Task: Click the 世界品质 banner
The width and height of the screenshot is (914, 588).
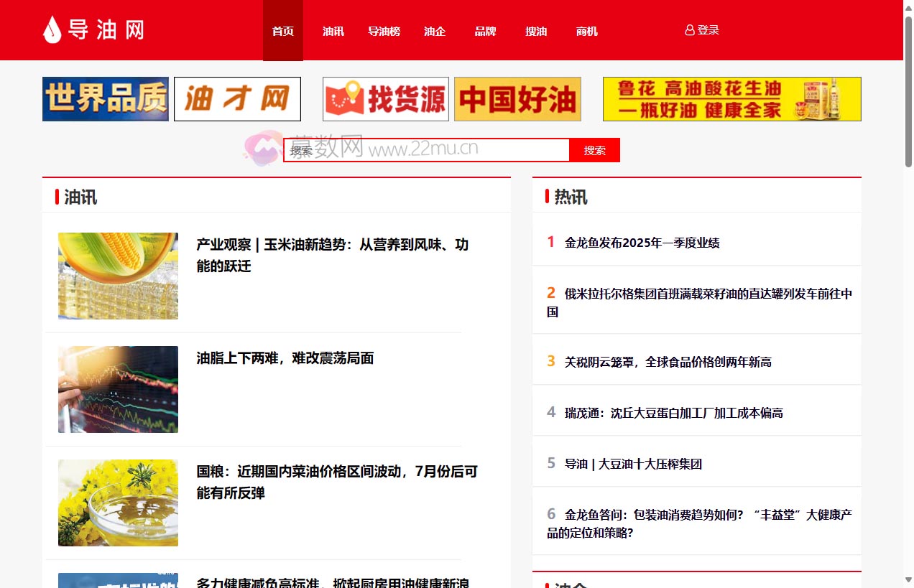Action: (105, 98)
